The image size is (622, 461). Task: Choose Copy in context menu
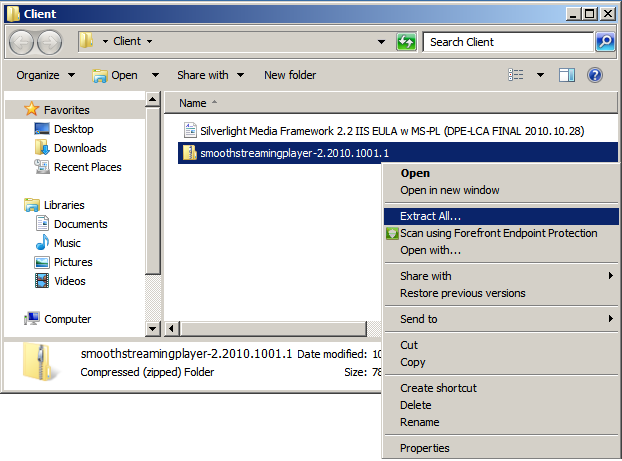(501, 362)
